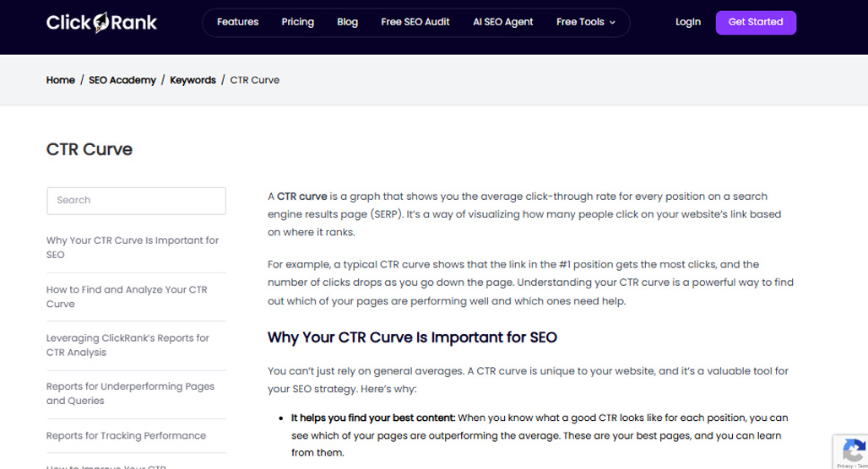Click CTR Curve breadcrumb text
The image size is (868, 469).
[255, 80]
